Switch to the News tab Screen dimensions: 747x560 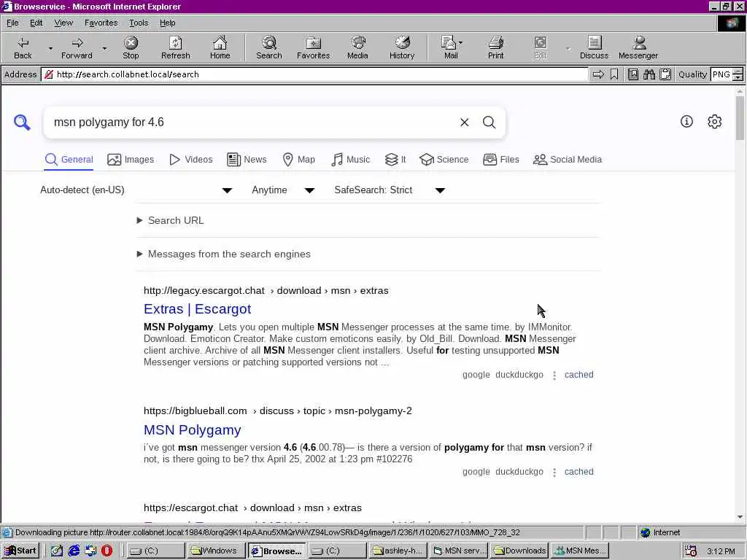[x=247, y=160]
